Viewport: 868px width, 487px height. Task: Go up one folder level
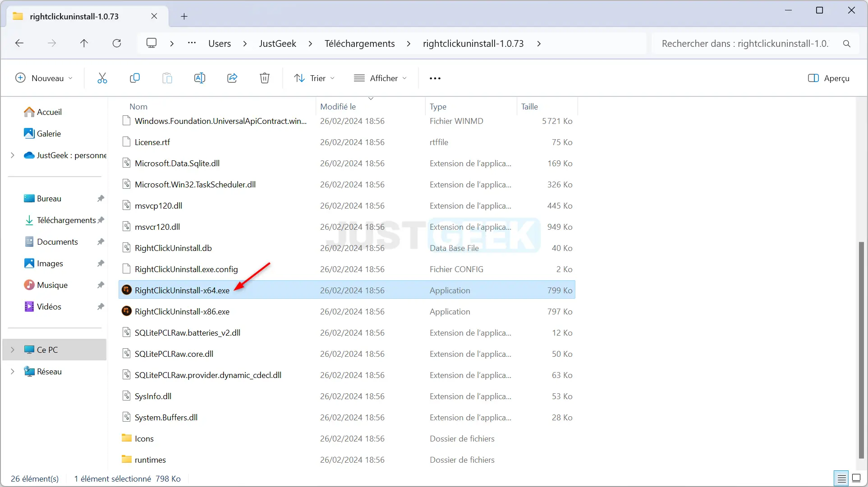(x=84, y=43)
